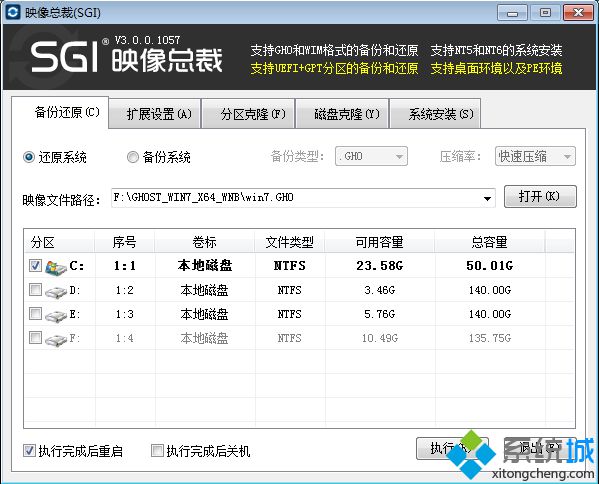
Task: Click the 23.58G available capacity cell
Action: coord(379,265)
